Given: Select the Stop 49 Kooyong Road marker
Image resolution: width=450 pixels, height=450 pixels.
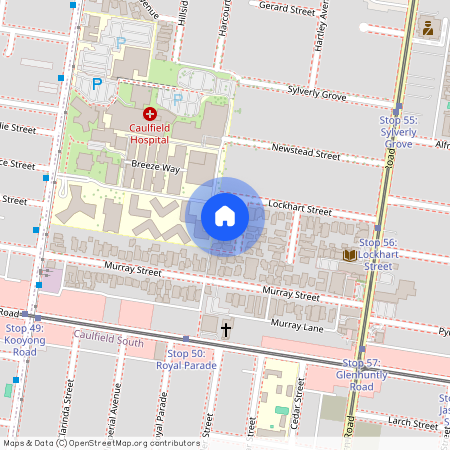Looking at the screenshot, I should pyautogui.click(x=38, y=318).
